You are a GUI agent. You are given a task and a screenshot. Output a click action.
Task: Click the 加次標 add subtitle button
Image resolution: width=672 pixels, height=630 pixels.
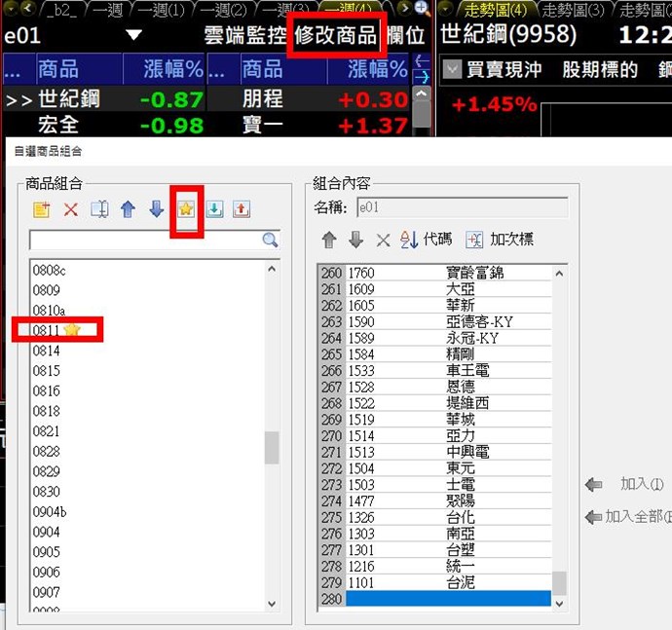(x=501, y=240)
